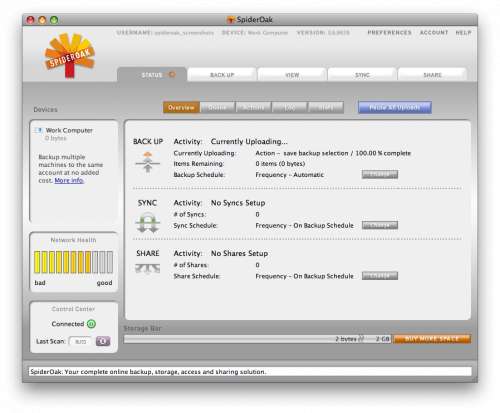
Task: Click the Buy More Space button
Action: pyautogui.click(x=432, y=339)
